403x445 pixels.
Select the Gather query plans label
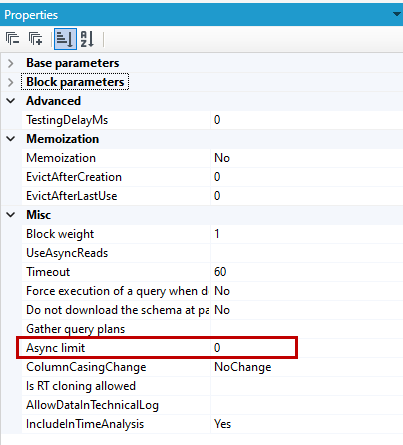pos(75,329)
